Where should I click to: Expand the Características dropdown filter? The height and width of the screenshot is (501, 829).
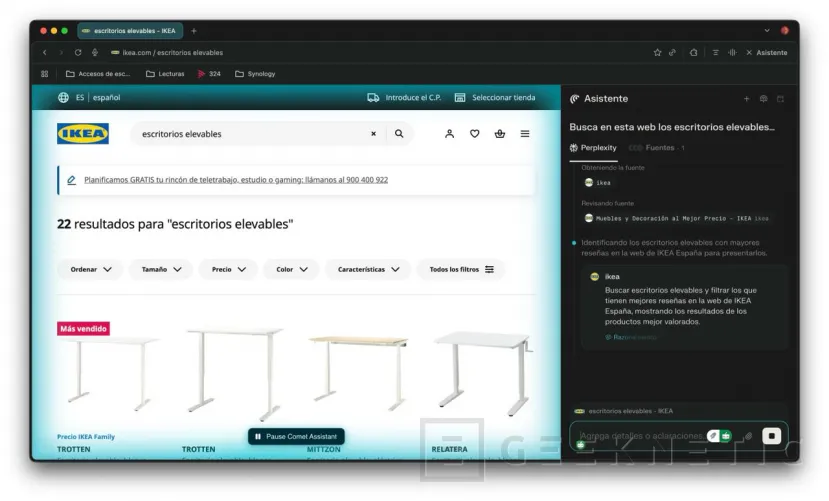pyautogui.click(x=368, y=270)
